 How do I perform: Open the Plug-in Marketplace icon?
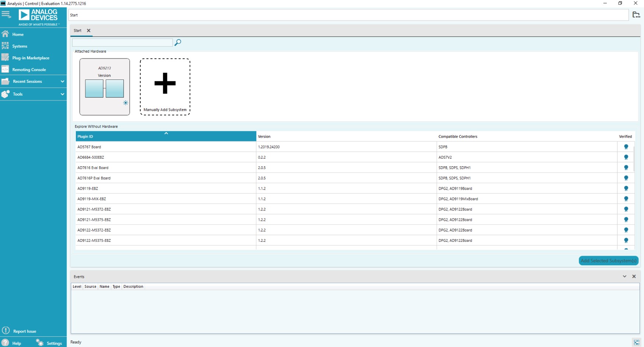(x=5, y=57)
